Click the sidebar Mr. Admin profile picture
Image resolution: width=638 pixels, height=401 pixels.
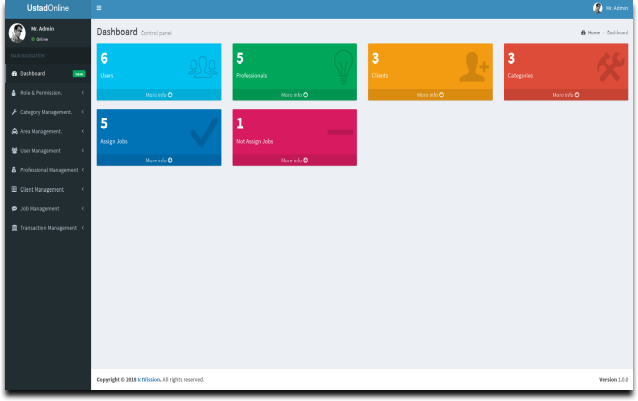[17, 33]
